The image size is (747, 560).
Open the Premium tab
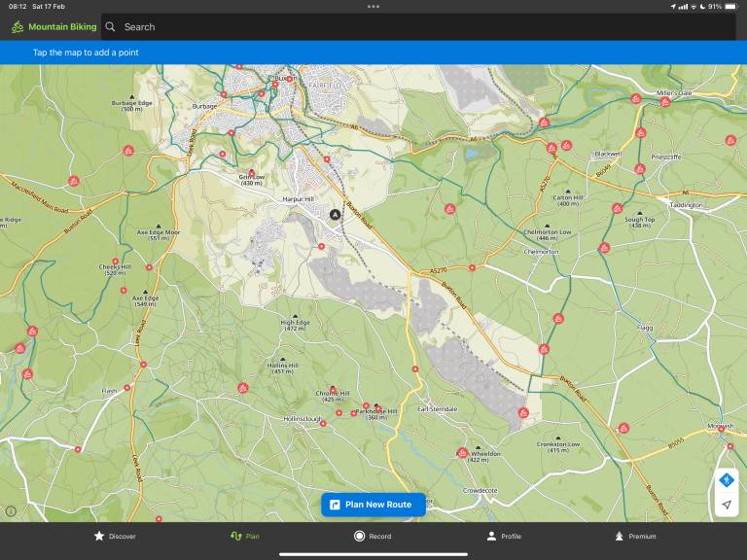[634, 536]
